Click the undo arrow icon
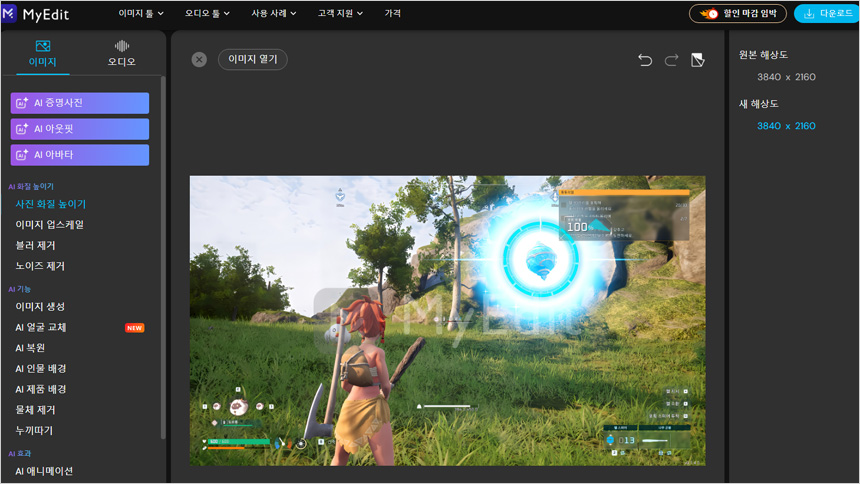This screenshot has width=860, height=484. pyautogui.click(x=645, y=60)
